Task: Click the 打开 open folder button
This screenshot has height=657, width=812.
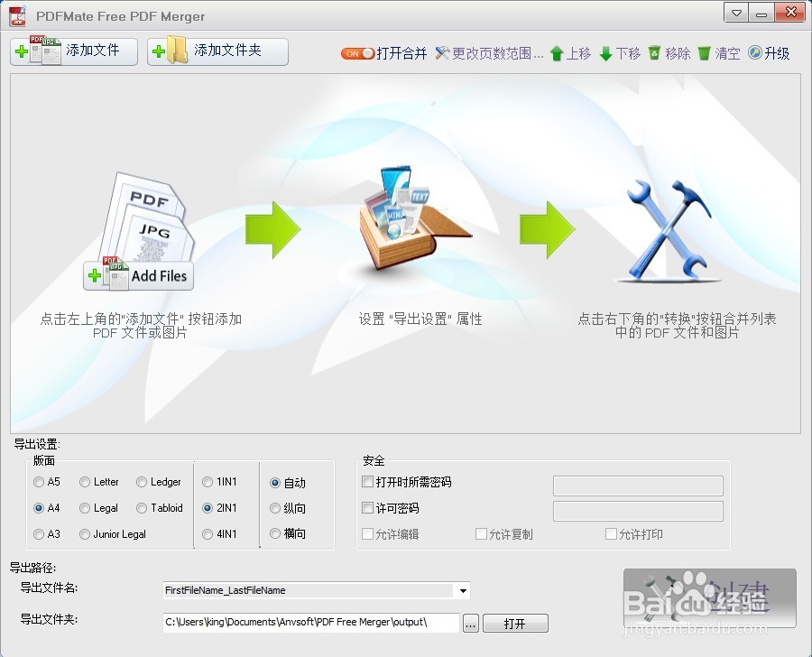Action: point(515,624)
